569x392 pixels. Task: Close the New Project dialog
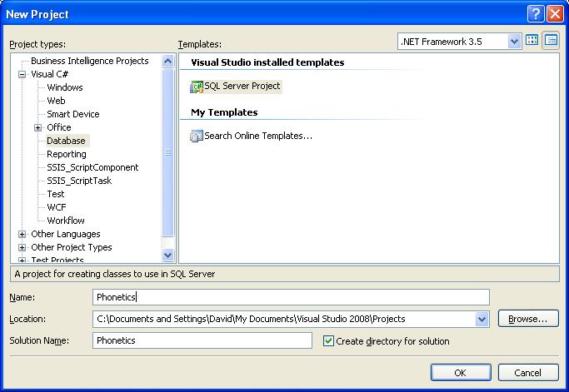click(x=555, y=14)
